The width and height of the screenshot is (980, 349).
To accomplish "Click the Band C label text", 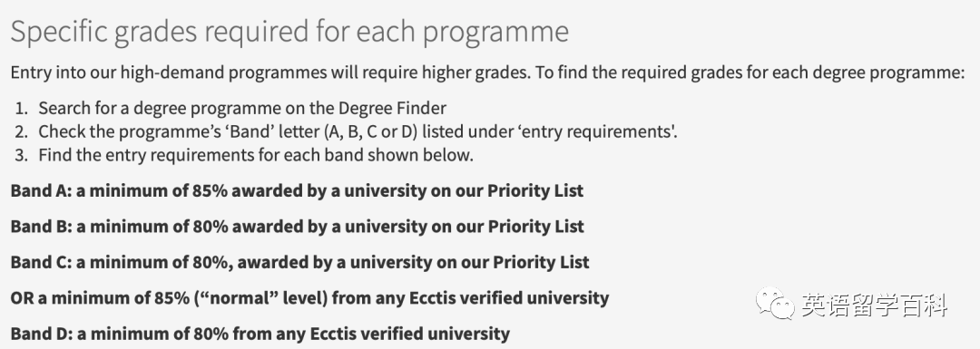I will 40,262.
